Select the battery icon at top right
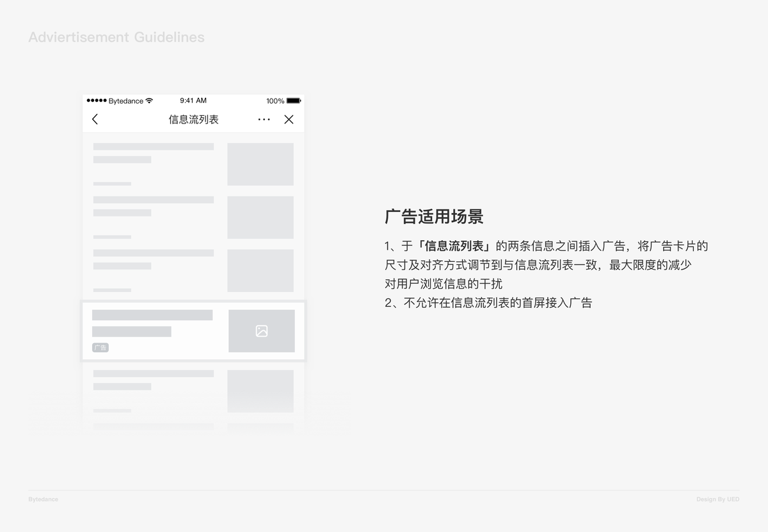 [294, 101]
